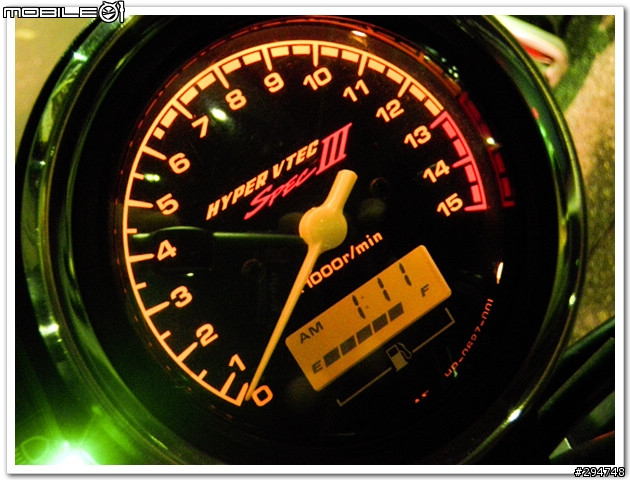Click the HYPER VTEC text
The image size is (630, 480).
(262, 180)
